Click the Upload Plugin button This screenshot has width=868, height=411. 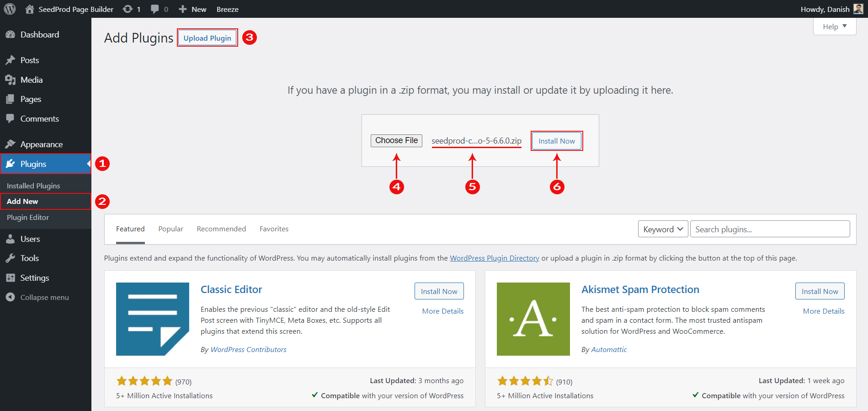coord(208,38)
